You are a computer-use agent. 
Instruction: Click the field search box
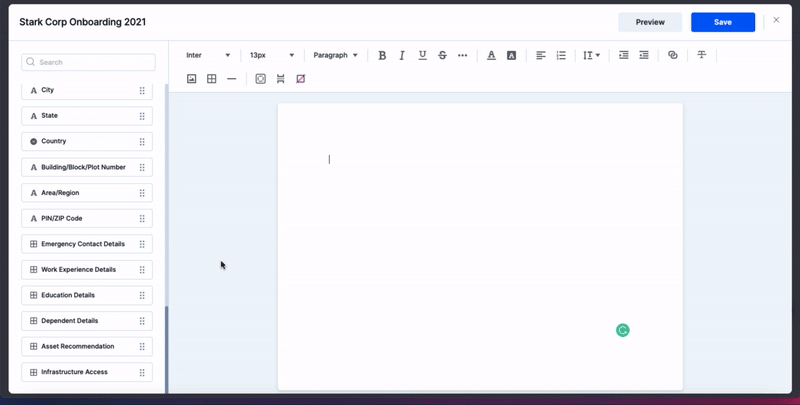[88, 62]
